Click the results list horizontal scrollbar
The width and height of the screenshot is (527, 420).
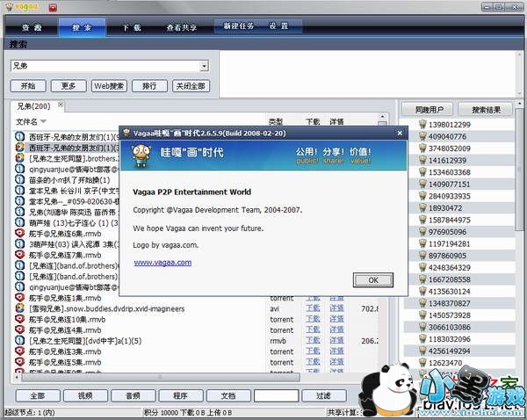pos(161,377)
